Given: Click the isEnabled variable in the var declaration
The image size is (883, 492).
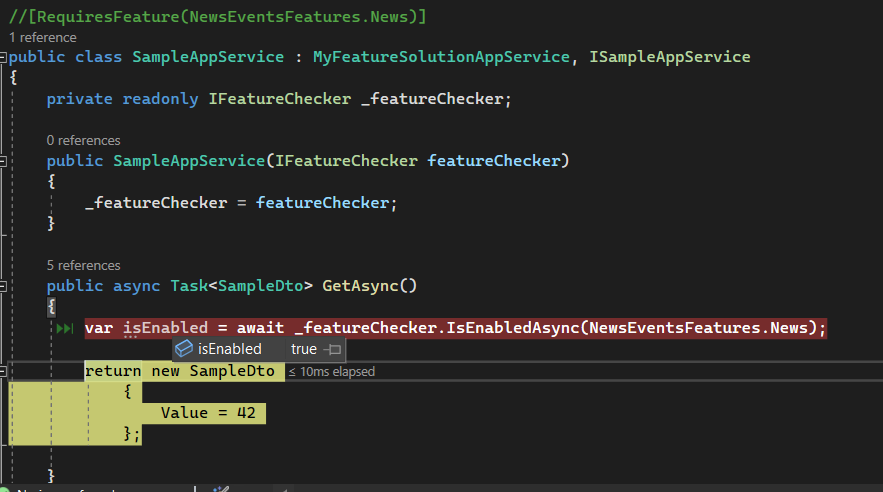Looking at the screenshot, I should [x=166, y=328].
